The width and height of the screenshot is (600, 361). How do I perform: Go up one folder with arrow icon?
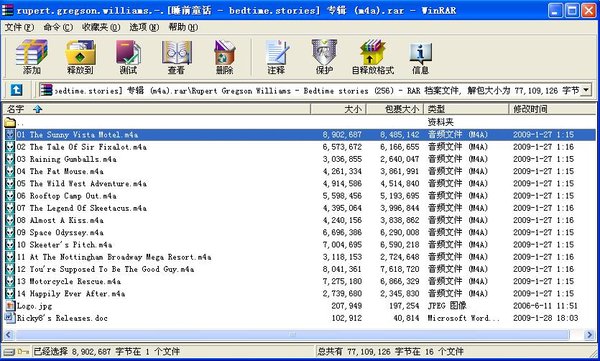click(16, 90)
